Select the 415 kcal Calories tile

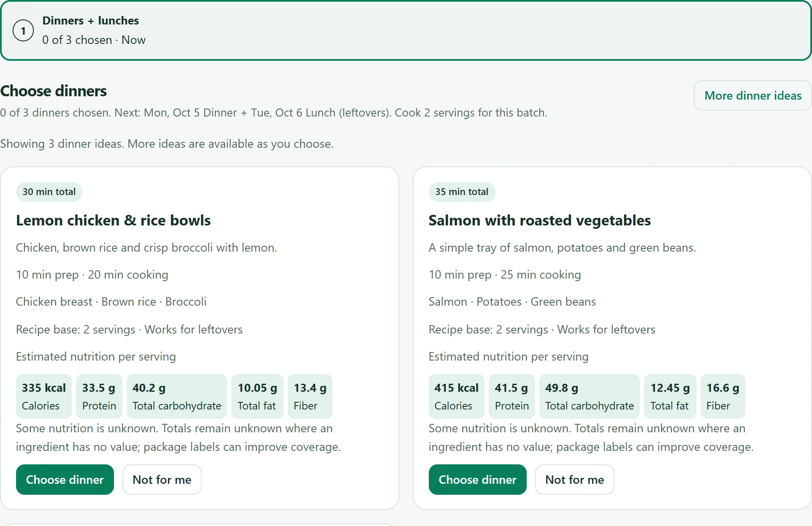pyautogui.click(x=457, y=396)
